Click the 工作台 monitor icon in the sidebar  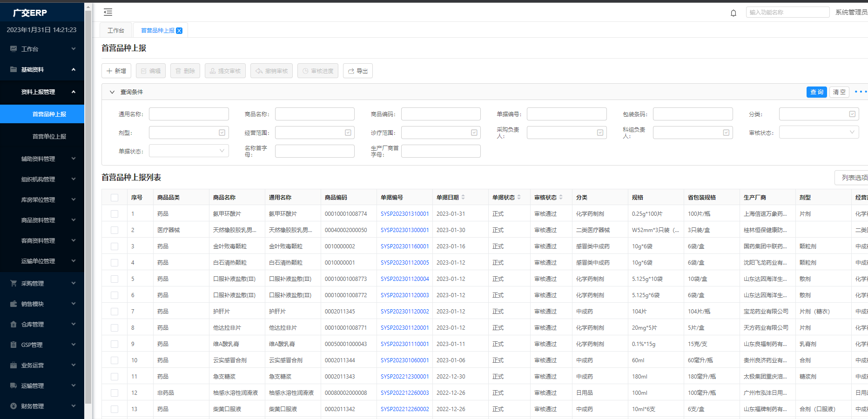[13, 49]
